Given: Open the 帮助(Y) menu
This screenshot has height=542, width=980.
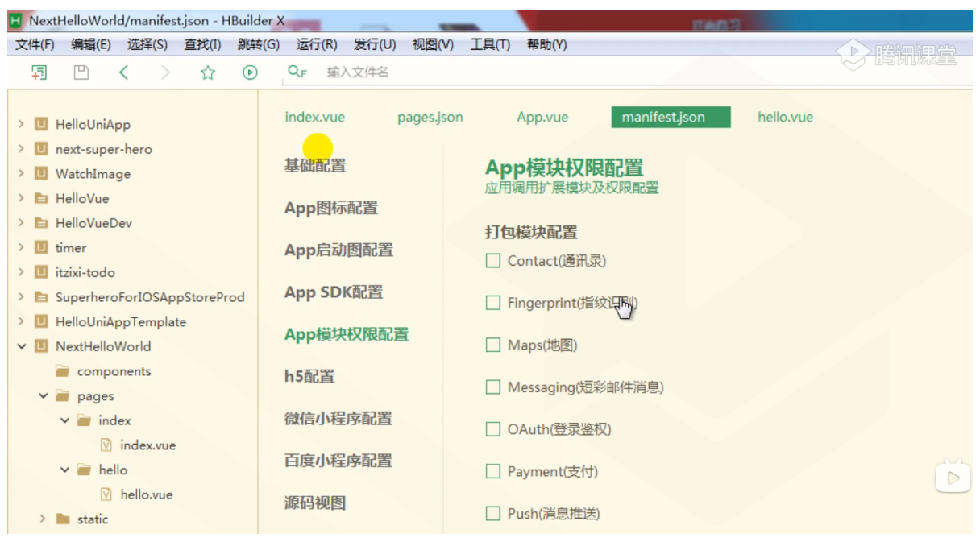Looking at the screenshot, I should coord(547,45).
